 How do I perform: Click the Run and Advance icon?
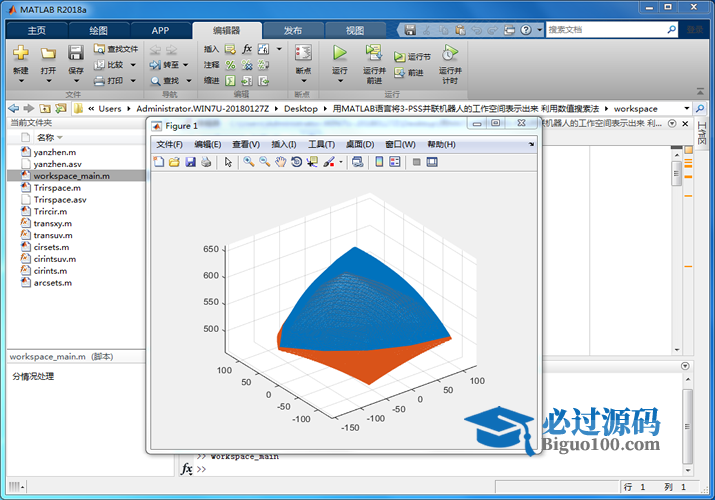click(374, 53)
